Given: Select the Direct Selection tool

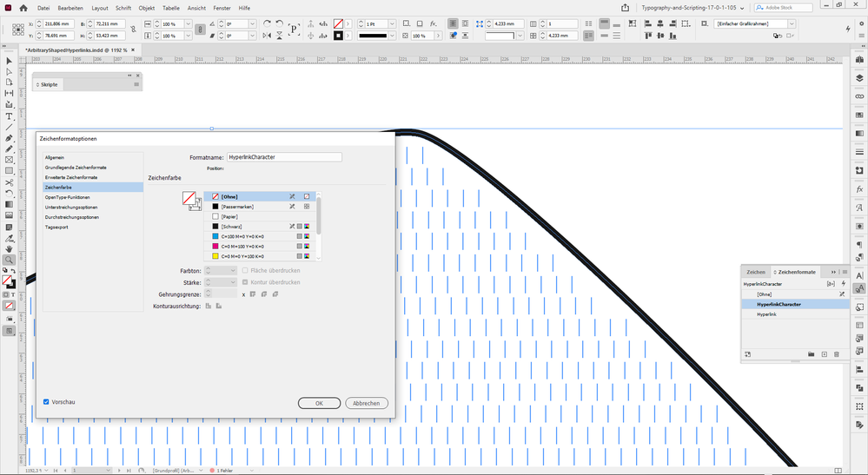Looking at the screenshot, I should pos(9,72).
